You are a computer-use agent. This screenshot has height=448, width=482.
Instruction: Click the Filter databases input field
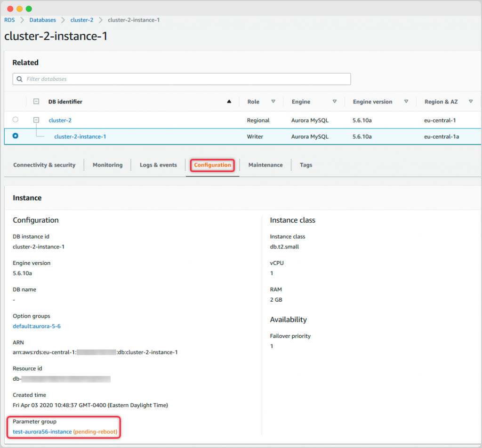pyautogui.click(x=182, y=79)
